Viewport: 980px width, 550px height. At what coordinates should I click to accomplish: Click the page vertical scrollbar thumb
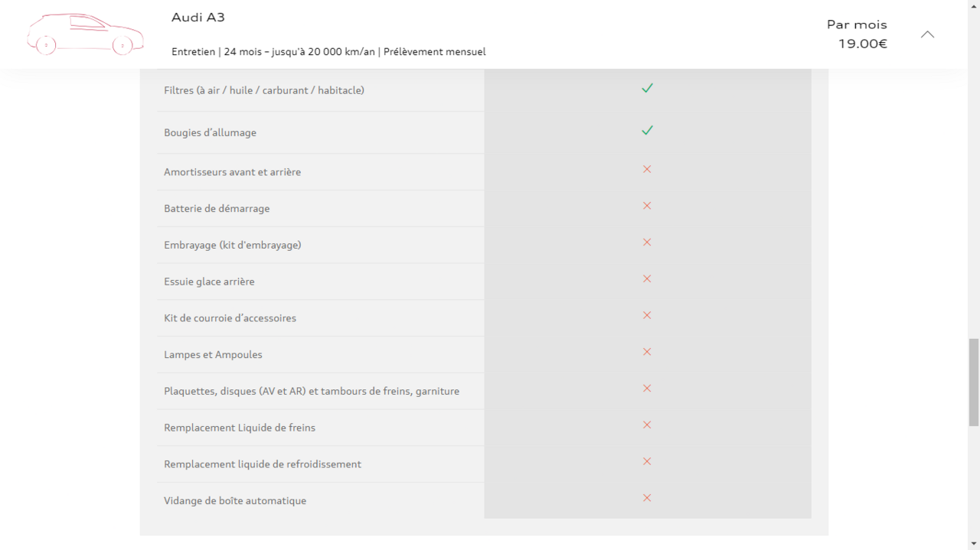click(x=973, y=381)
